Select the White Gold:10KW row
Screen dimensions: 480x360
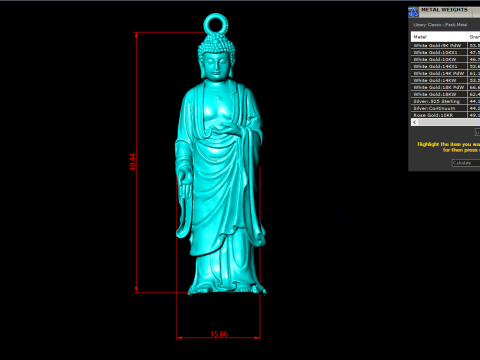click(x=445, y=59)
